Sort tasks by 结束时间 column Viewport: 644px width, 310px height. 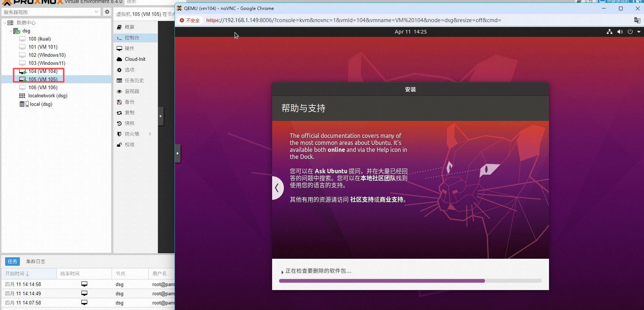click(84, 274)
